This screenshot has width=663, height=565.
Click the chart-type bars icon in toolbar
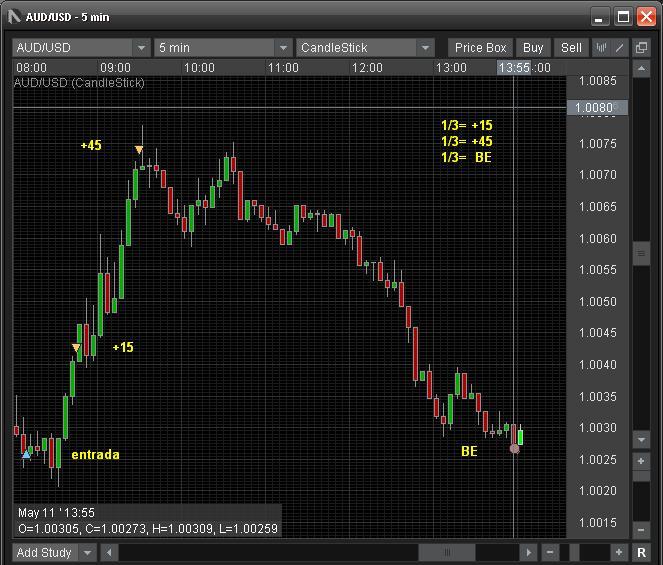[602, 48]
